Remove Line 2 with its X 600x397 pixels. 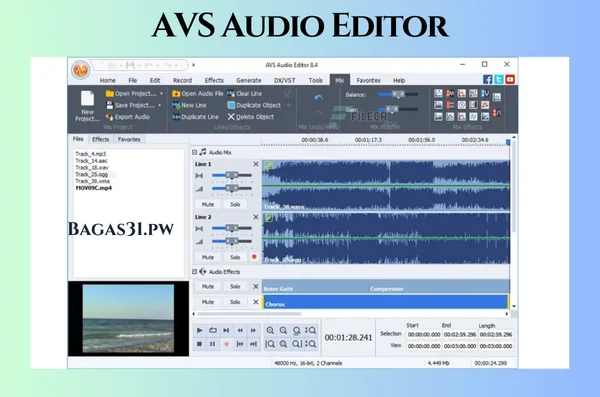pyautogui.click(x=256, y=217)
